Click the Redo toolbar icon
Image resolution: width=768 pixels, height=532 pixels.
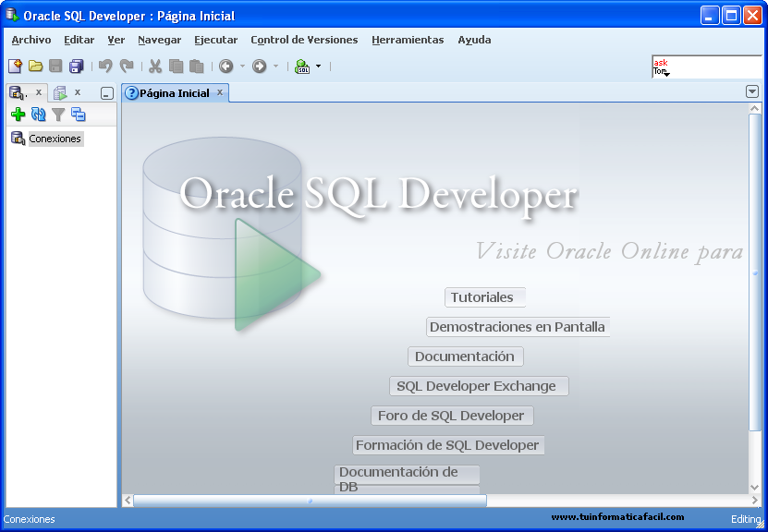[127, 66]
